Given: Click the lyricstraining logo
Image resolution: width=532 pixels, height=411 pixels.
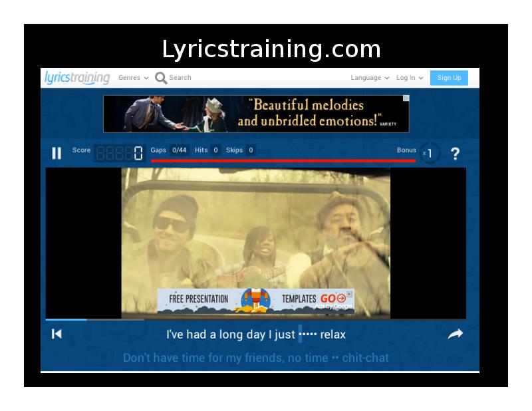Looking at the screenshot, I should pos(77,78).
